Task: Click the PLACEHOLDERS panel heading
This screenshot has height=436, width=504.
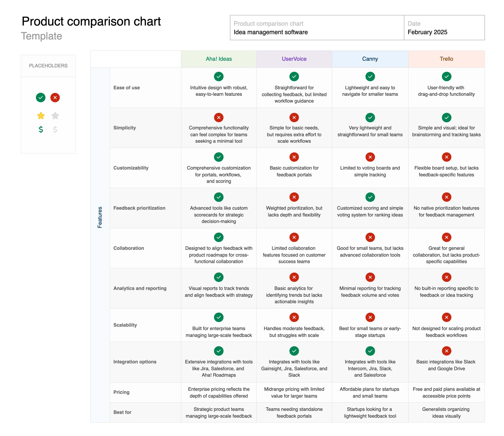Action: (x=48, y=66)
